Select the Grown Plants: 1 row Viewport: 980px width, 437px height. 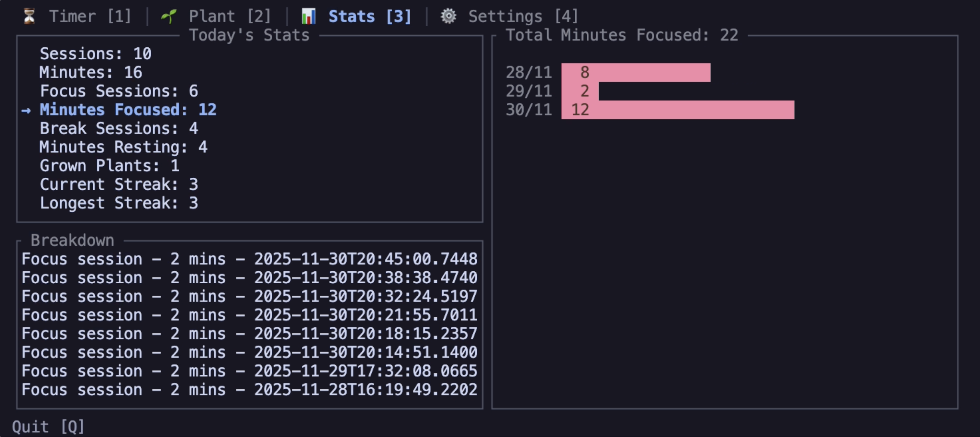pos(110,166)
